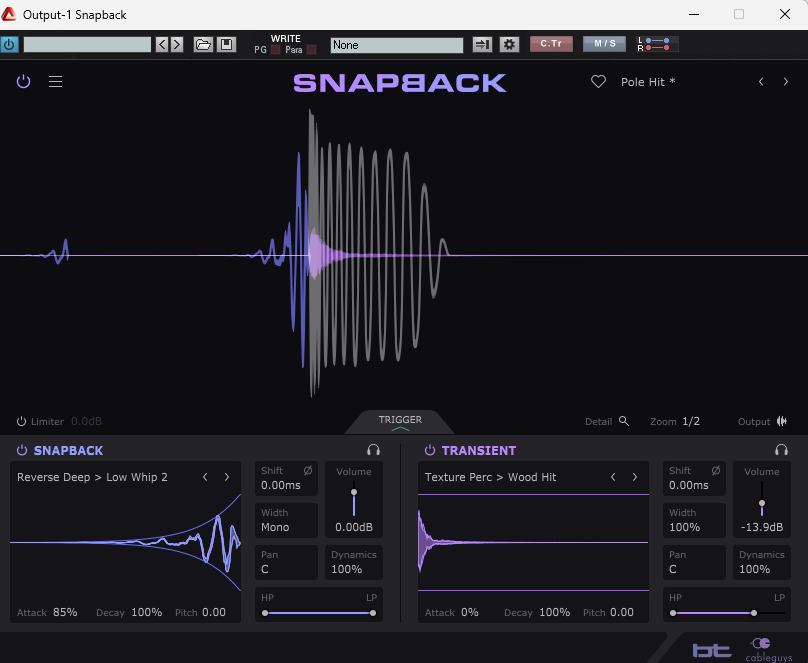Viewport: 808px width, 663px height.
Task: Close the Output-1 Snapback window
Action: pos(785,14)
